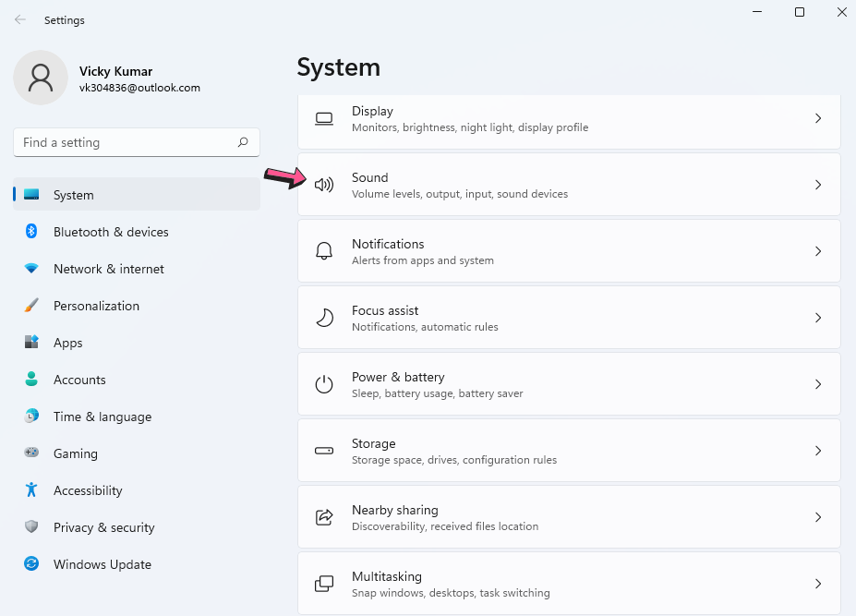The image size is (856, 616).
Task: Click "Monitors, brightness, night light, display profile" text
Action: pyautogui.click(x=470, y=127)
